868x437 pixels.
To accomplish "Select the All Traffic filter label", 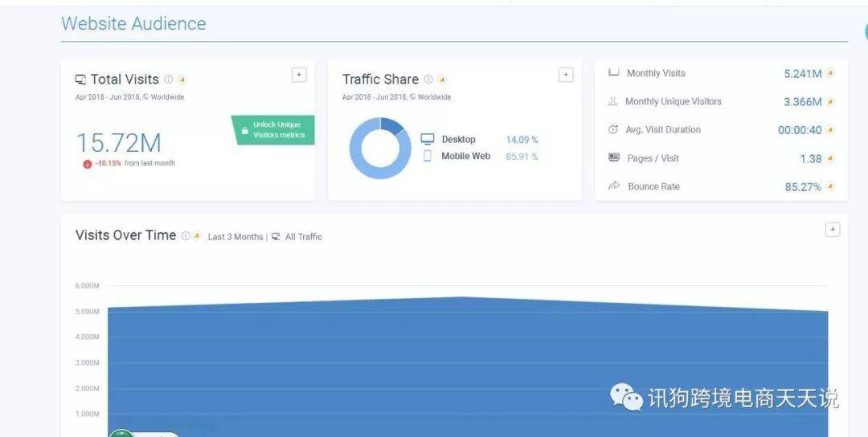I will (303, 237).
